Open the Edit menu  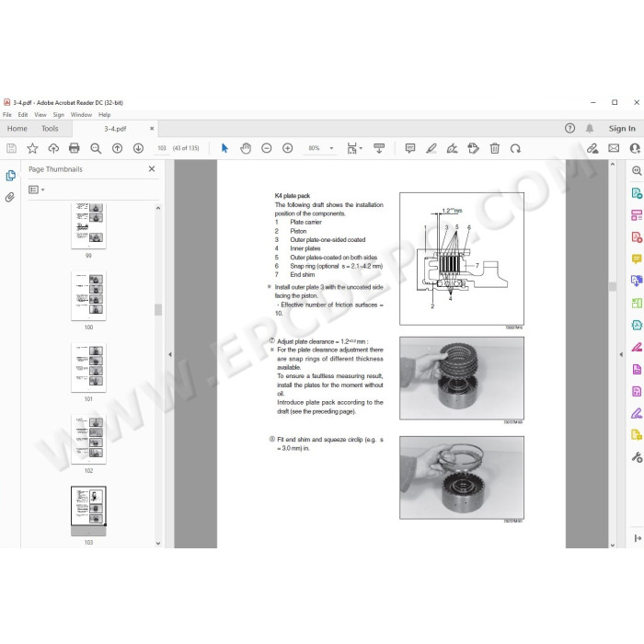[23, 115]
